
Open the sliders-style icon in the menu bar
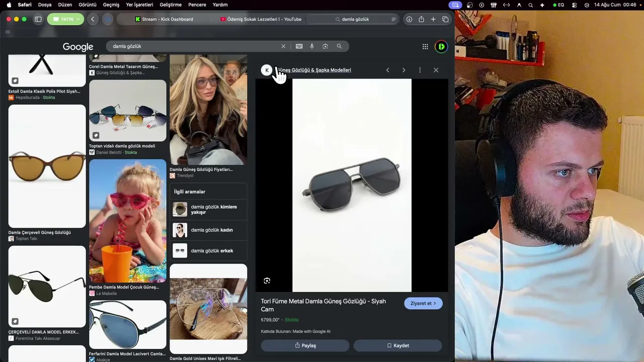tap(494, 5)
